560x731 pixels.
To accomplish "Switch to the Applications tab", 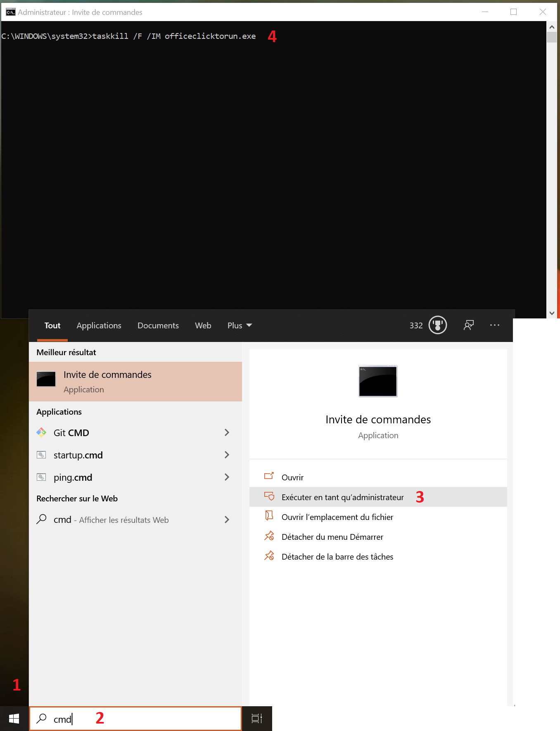I will 99,325.
